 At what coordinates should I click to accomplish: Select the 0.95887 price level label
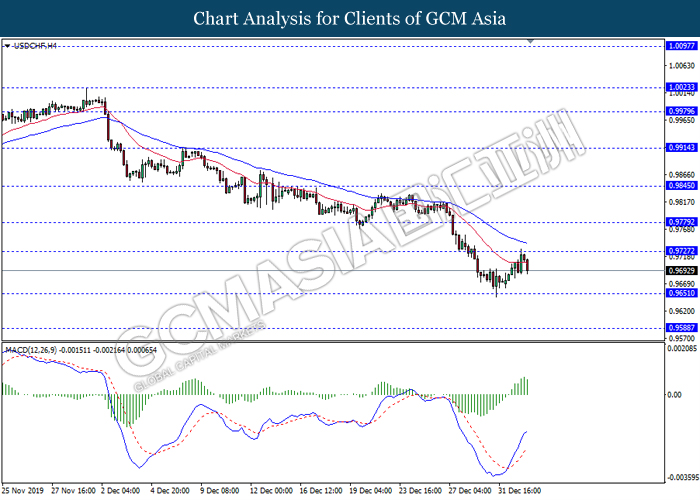coord(681,328)
